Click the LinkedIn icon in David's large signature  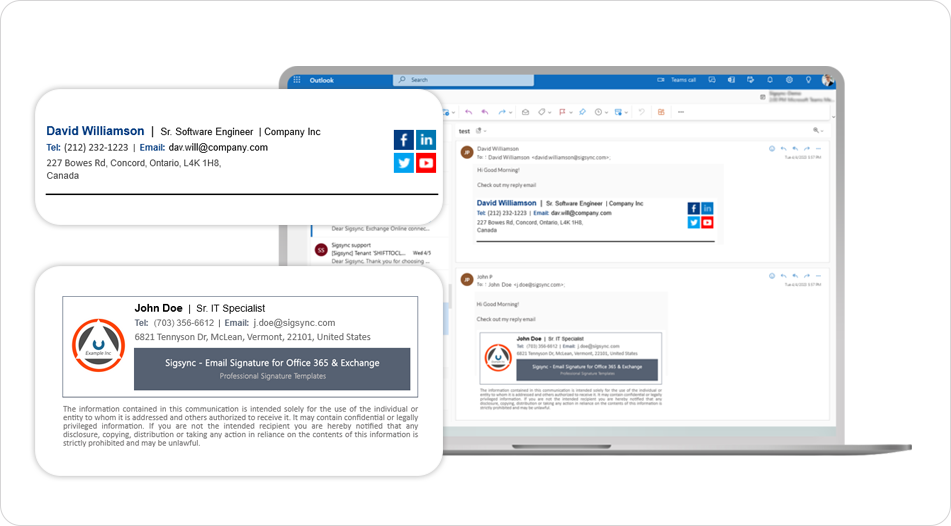pos(426,140)
